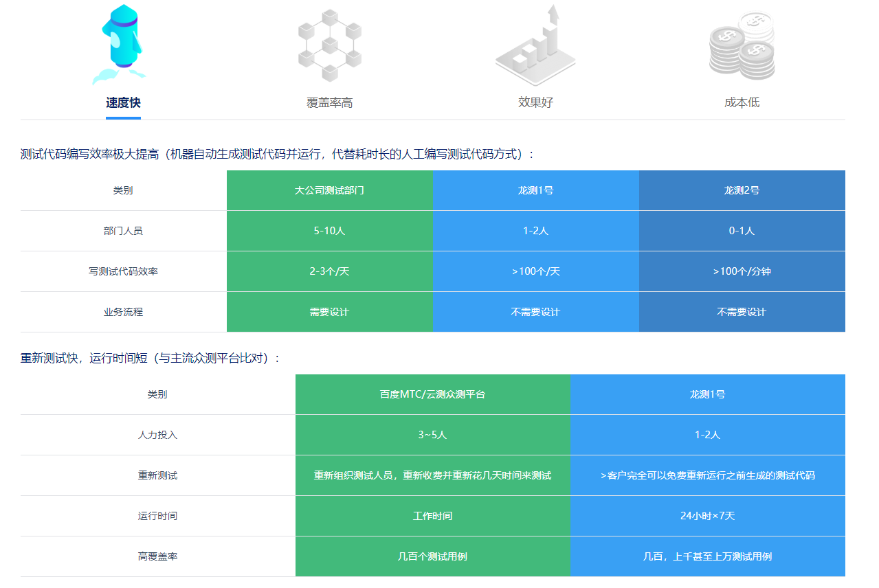Screen dimensions: 879x588
Task: Click the 重新测试快，运行时间短 heading
Action: click(x=151, y=359)
